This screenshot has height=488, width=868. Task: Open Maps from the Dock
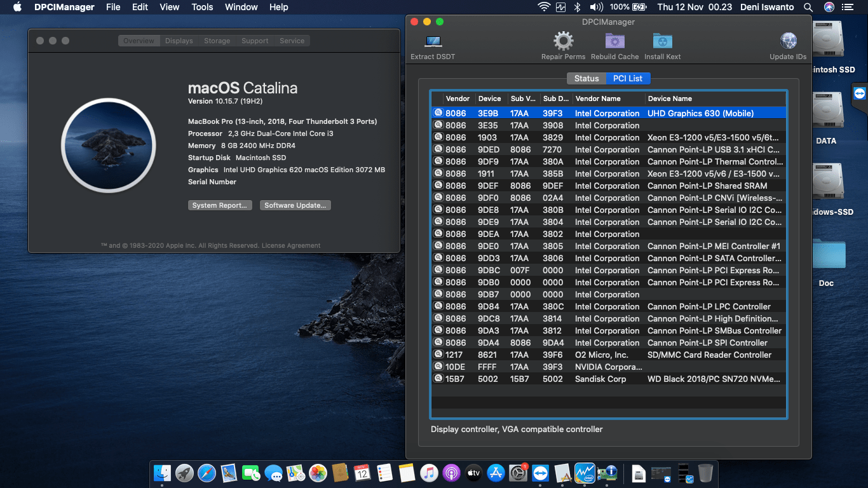295,473
